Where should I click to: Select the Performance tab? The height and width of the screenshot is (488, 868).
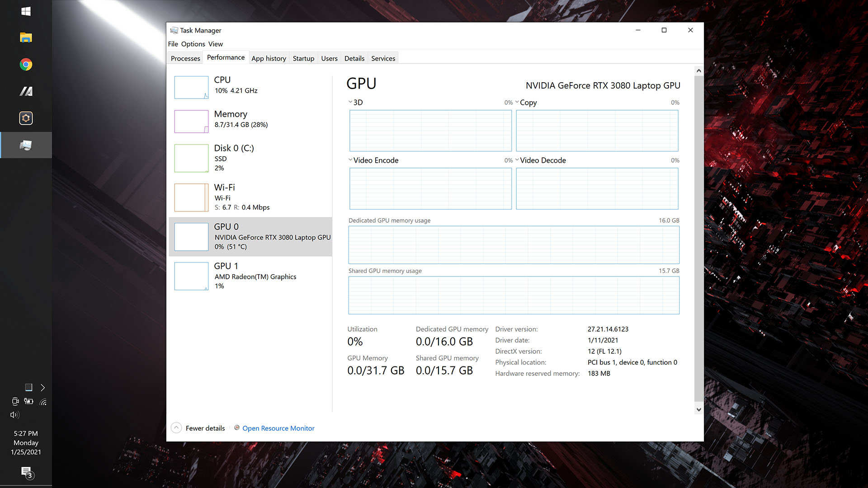click(226, 57)
